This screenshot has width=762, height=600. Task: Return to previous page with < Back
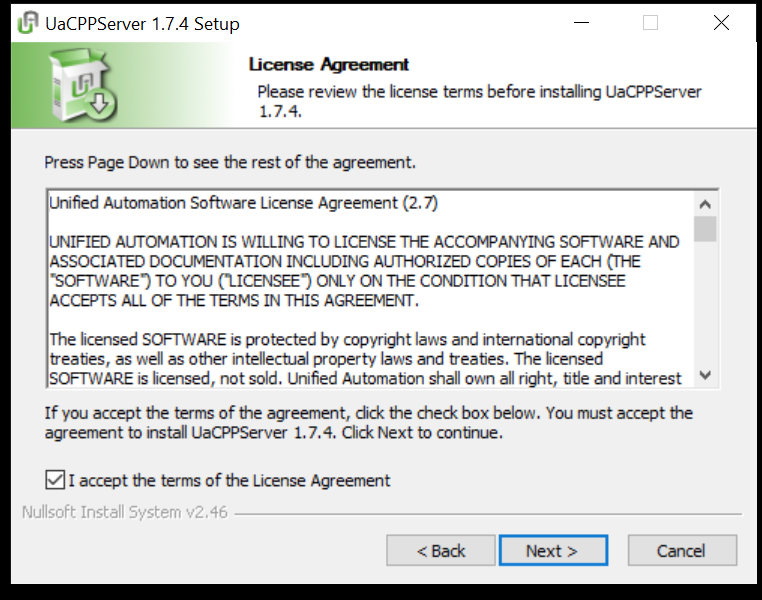pos(441,550)
